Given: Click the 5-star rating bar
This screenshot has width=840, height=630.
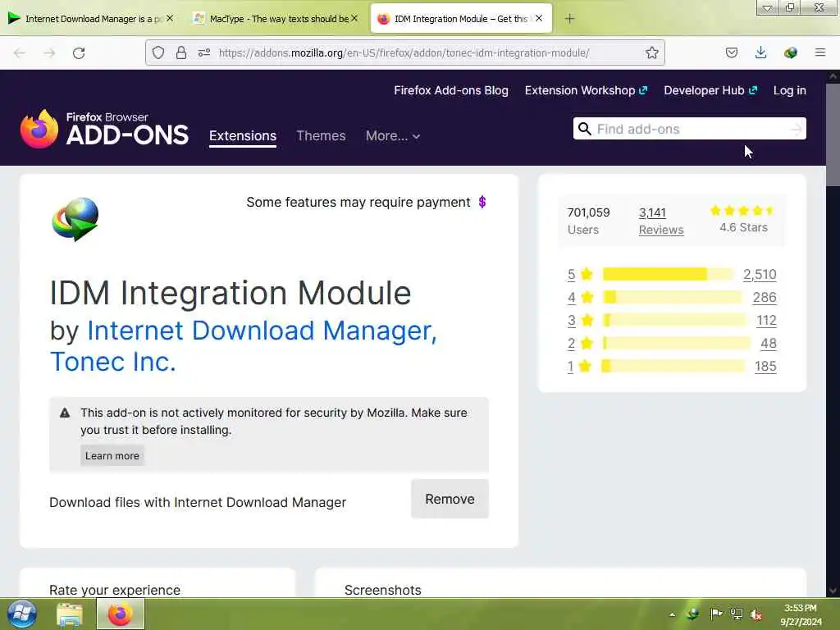Looking at the screenshot, I should coord(668,274).
